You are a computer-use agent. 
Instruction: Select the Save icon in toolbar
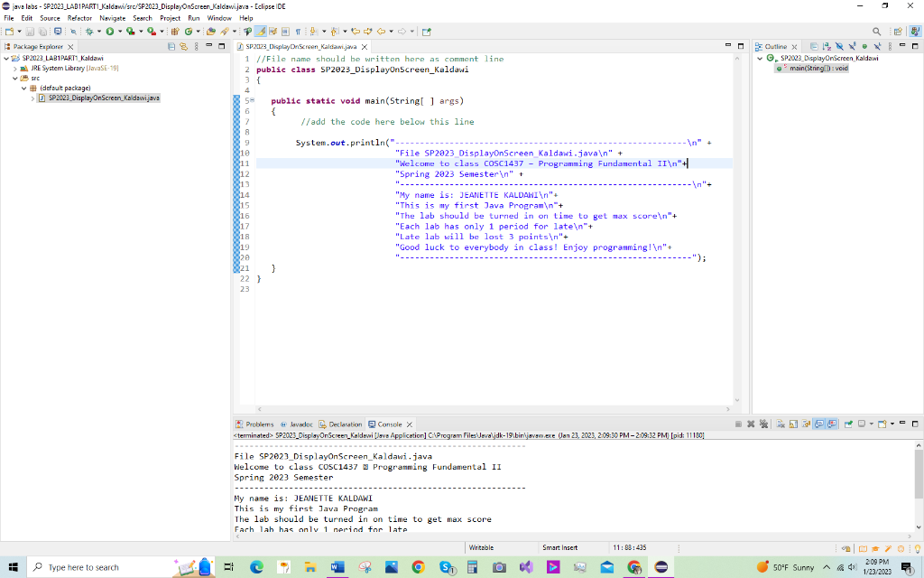(x=31, y=30)
